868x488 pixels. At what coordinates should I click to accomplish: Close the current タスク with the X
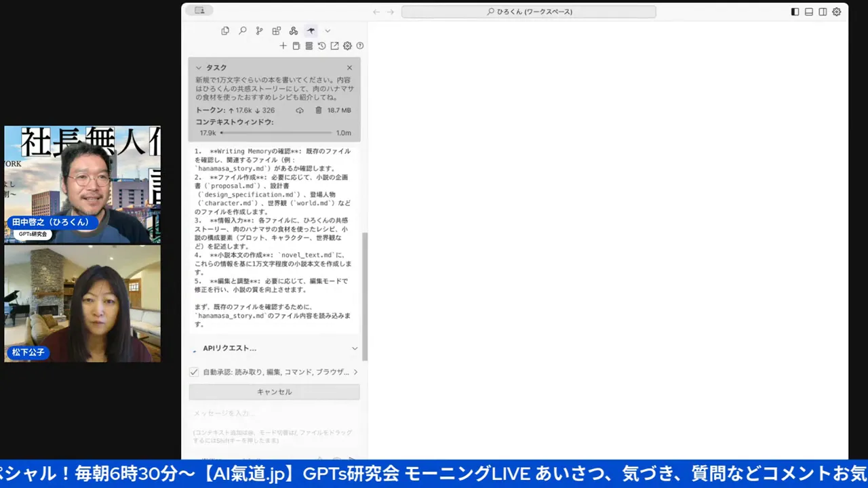349,67
